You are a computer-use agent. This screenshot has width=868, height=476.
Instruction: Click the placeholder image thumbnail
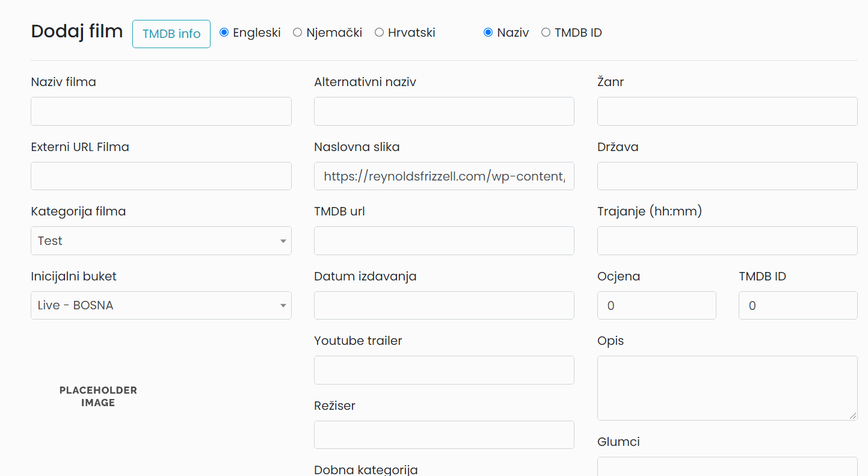click(x=98, y=397)
